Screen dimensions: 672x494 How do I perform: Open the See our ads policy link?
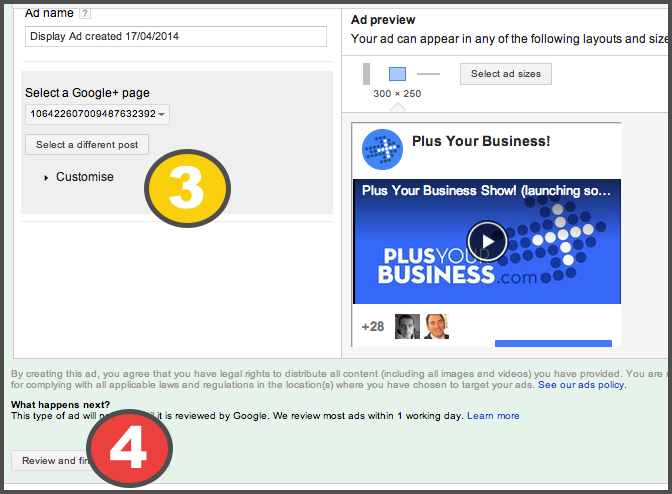click(x=582, y=385)
